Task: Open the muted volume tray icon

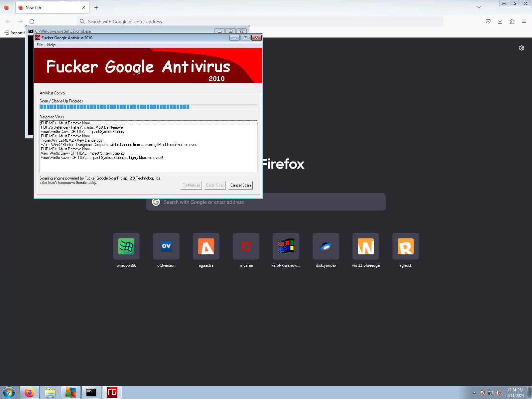Action: tap(498, 393)
